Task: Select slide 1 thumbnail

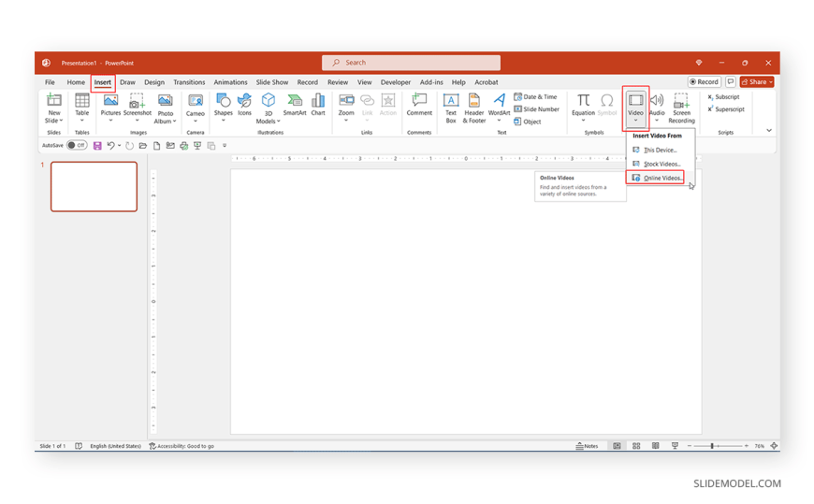Action: click(94, 186)
